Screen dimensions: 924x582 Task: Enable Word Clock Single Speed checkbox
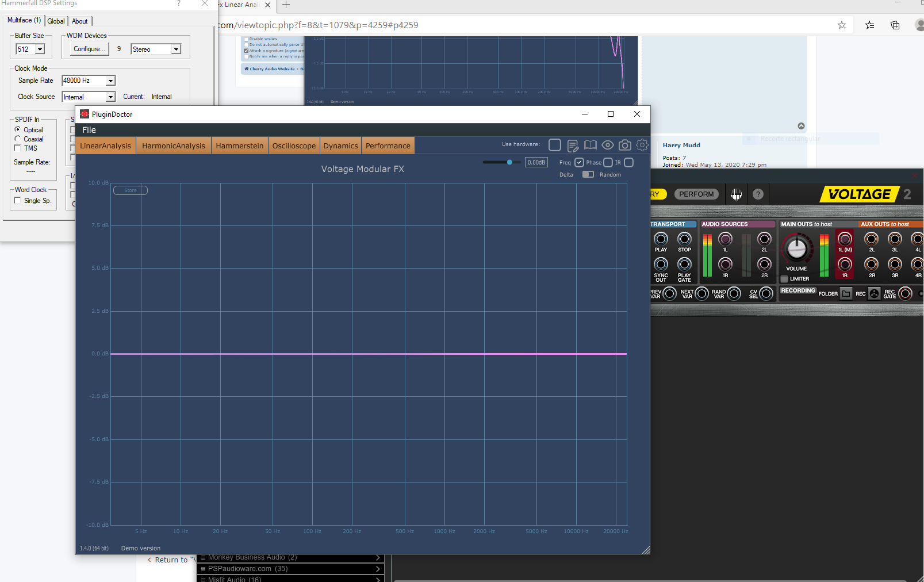(x=18, y=200)
